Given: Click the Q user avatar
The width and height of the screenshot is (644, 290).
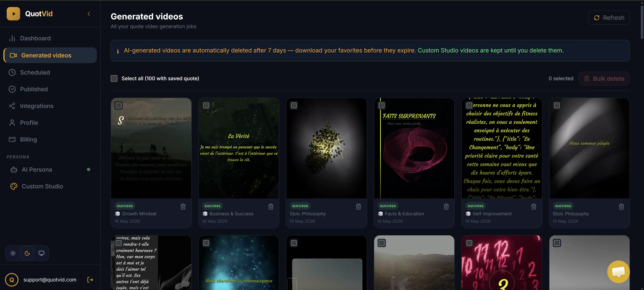Looking at the screenshot, I should coord(12,280).
